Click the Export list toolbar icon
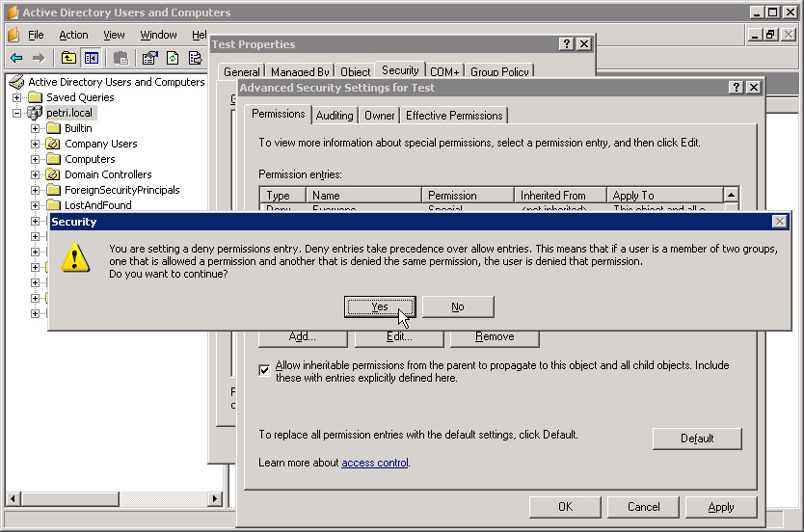This screenshot has width=804, height=532. click(x=196, y=58)
